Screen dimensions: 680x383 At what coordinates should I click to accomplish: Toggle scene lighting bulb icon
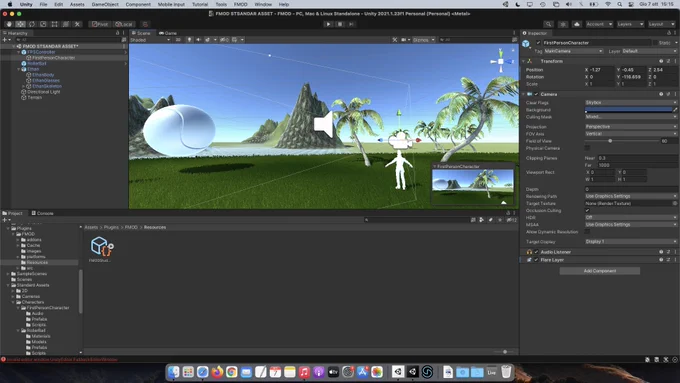189,40
